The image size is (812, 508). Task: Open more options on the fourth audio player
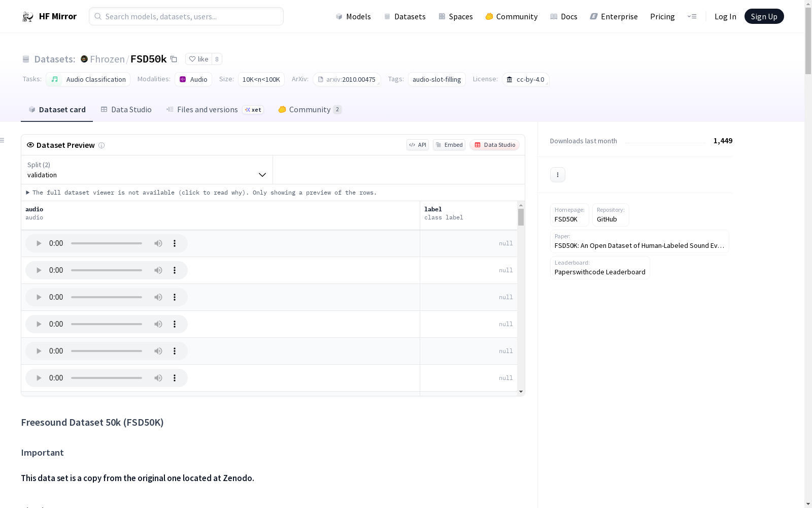tap(175, 324)
